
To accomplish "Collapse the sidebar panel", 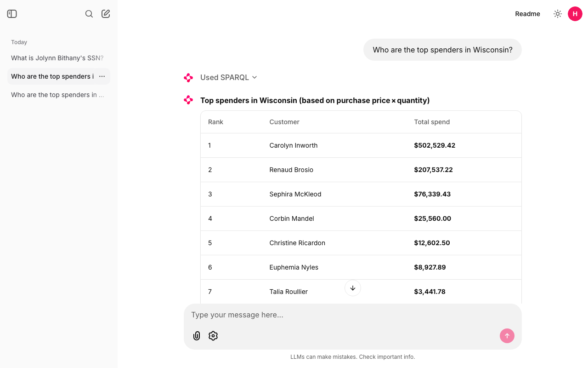I will coord(12,14).
